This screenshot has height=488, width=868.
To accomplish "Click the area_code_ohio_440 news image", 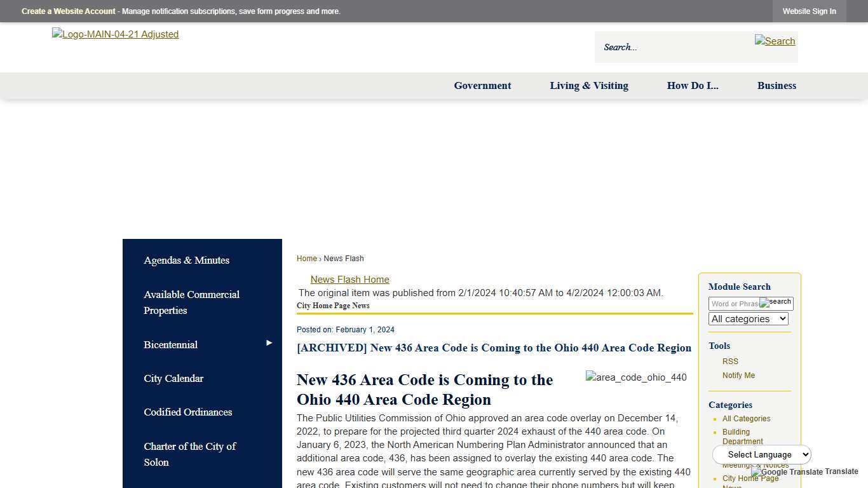I will (x=636, y=377).
